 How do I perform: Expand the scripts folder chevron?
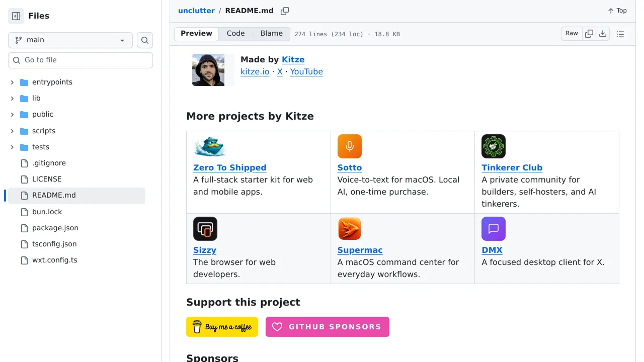pyautogui.click(x=12, y=131)
